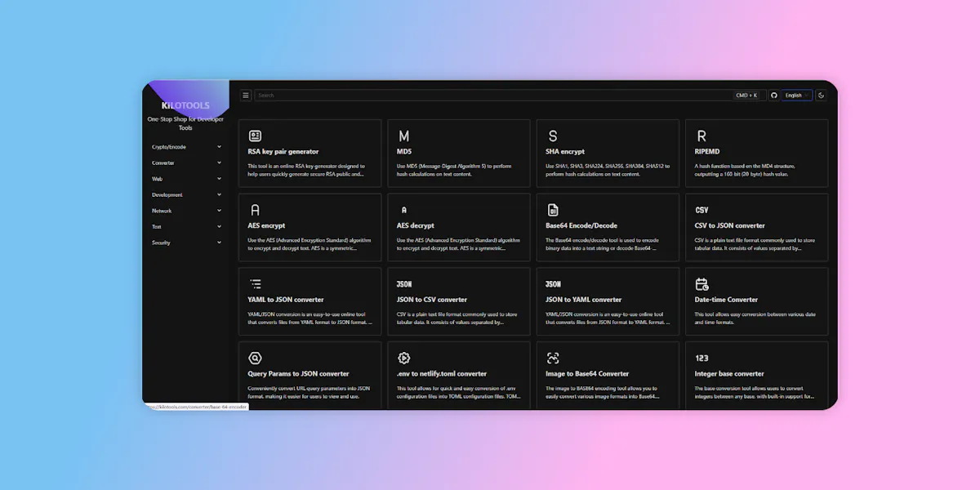Screen dimensions: 980x490
Task: Click the Query Params to JSON icon
Action: [x=255, y=358]
